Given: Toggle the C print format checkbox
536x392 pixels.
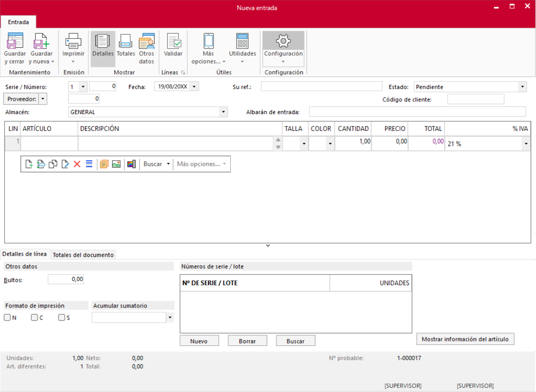Looking at the screenshot, I should pyautogui.click(x=35, y=318).
